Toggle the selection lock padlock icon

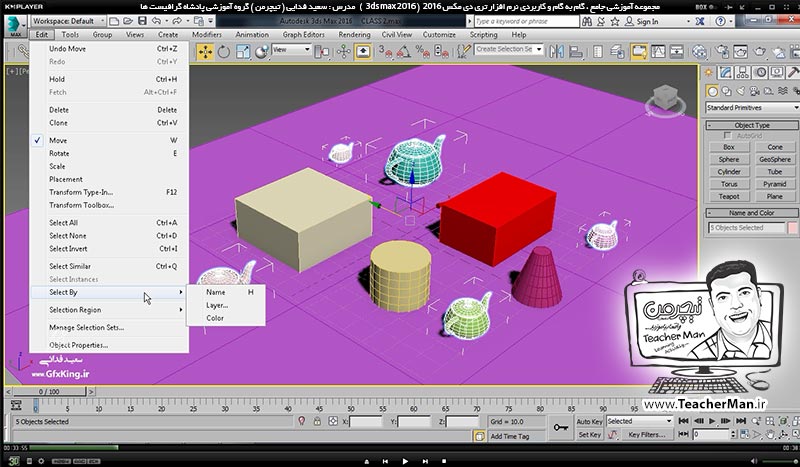click(x=317, y=421)
